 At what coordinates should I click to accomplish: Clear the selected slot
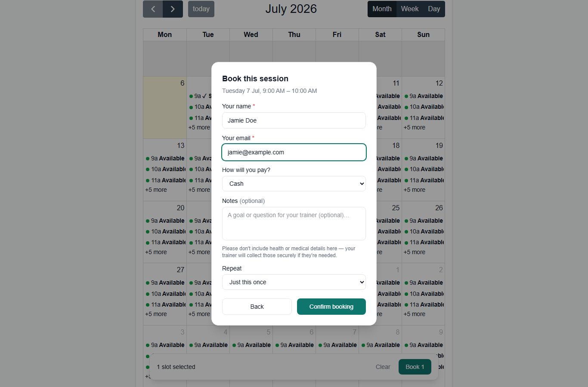click(x=383, y=367)
